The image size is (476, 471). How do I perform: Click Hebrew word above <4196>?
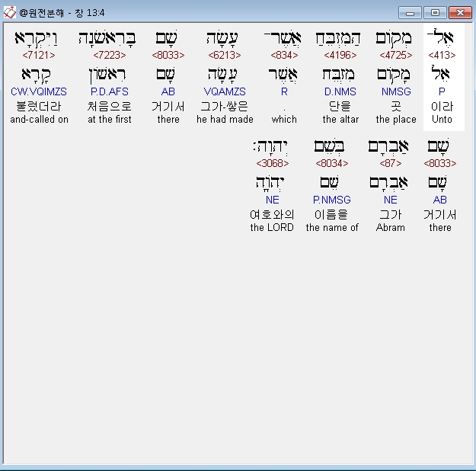click(x=338, y=39)
